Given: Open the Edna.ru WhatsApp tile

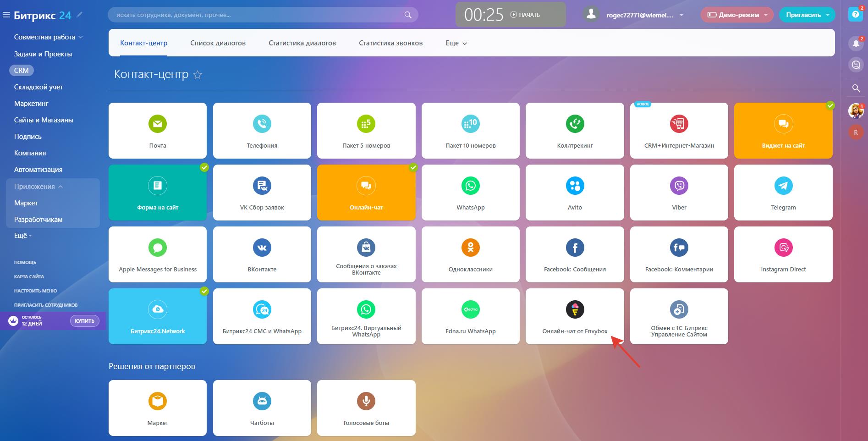Looking at the screenshot, I should (471, 316).
